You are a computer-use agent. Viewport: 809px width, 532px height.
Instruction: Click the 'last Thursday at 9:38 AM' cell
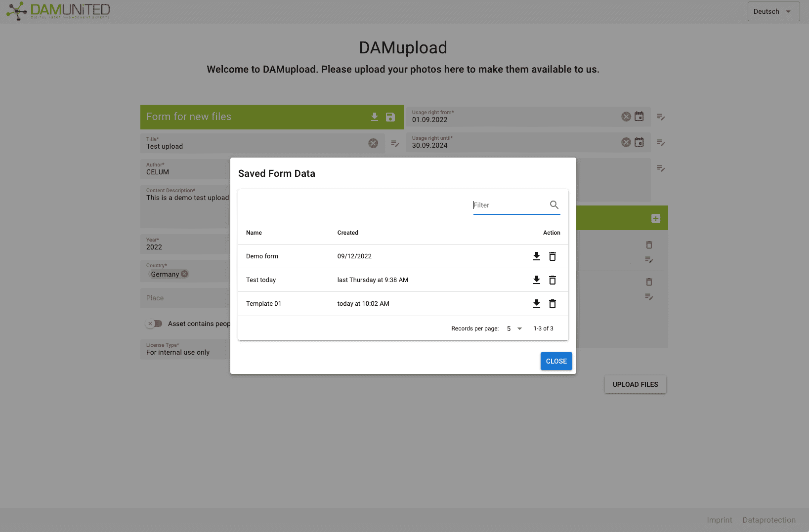coord(373,280)
